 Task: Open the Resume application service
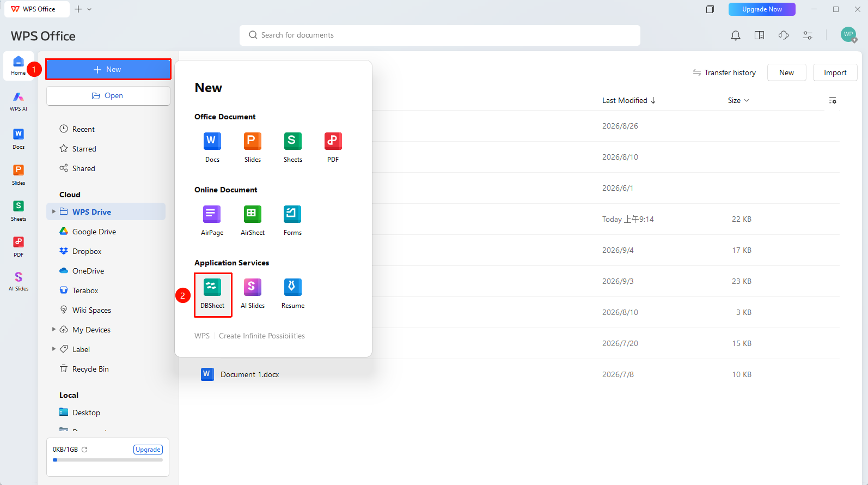292,294
